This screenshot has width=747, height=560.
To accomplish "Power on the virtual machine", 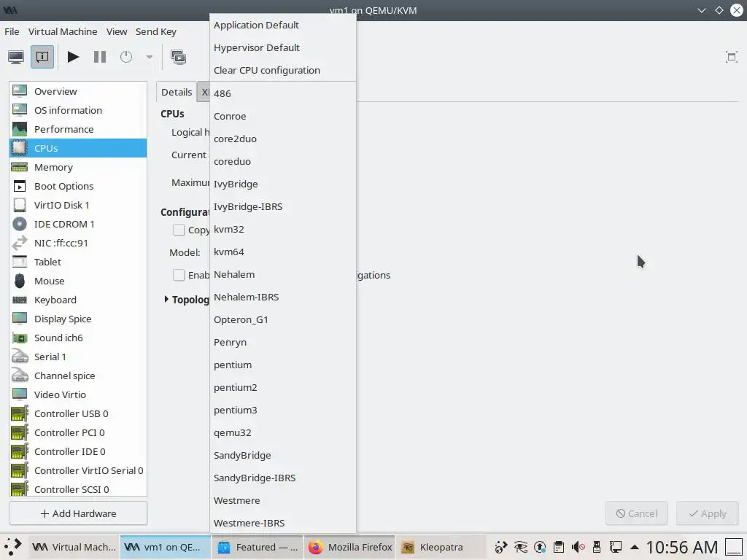I will 73,57.
